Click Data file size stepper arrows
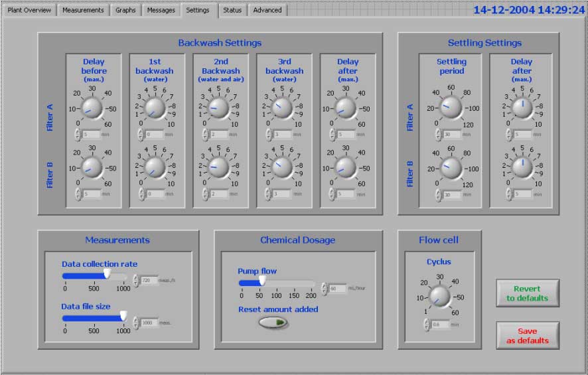Screen dimensions: 588x375 (x=136, y=323)
